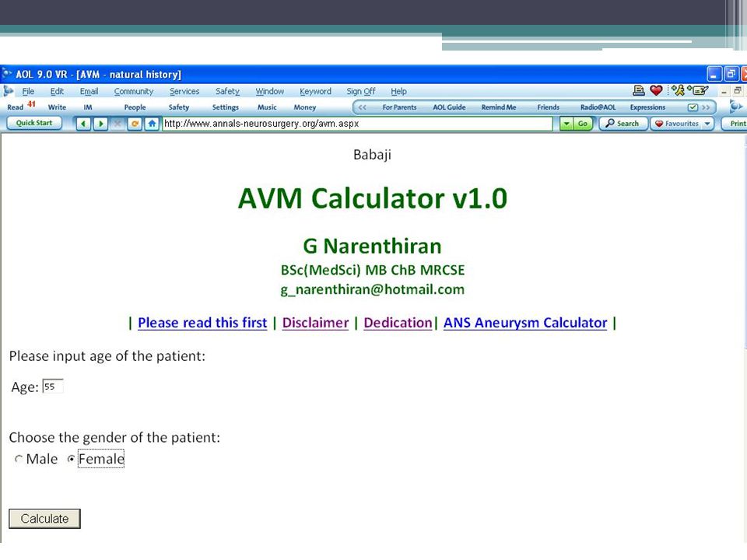Viewport: 747px width, 560px height.
Task: Click the g_narenthiran@hotmail.com email text
Action: click(373, 290)
